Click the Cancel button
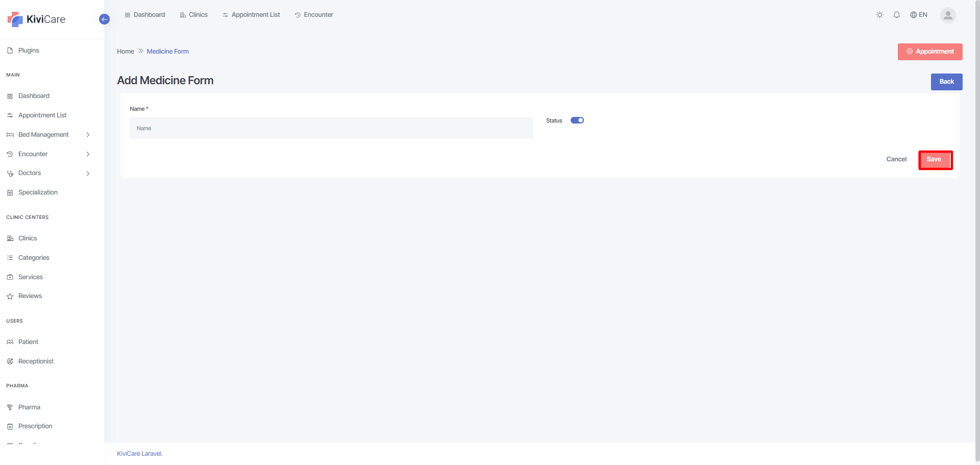The image size is (980, 465). [x=896, y=159]
